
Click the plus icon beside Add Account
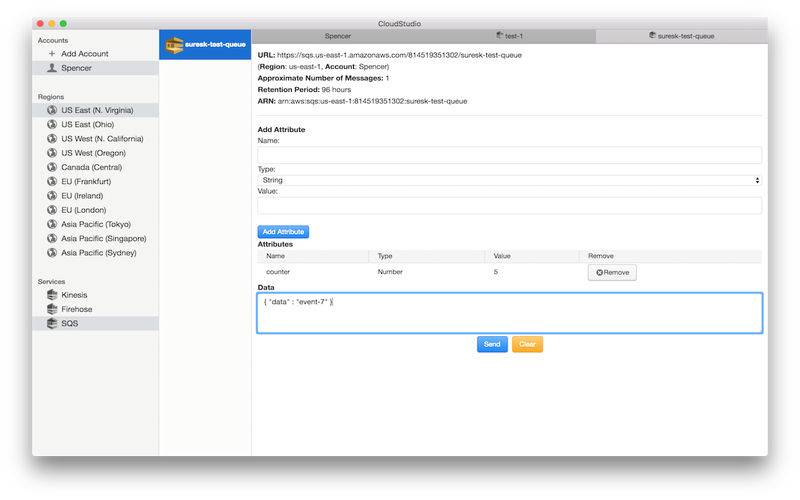[x=52, y=54]
